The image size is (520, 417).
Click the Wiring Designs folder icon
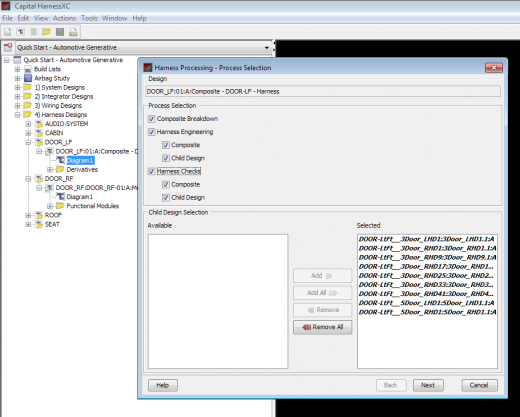(x=28, y=105)
